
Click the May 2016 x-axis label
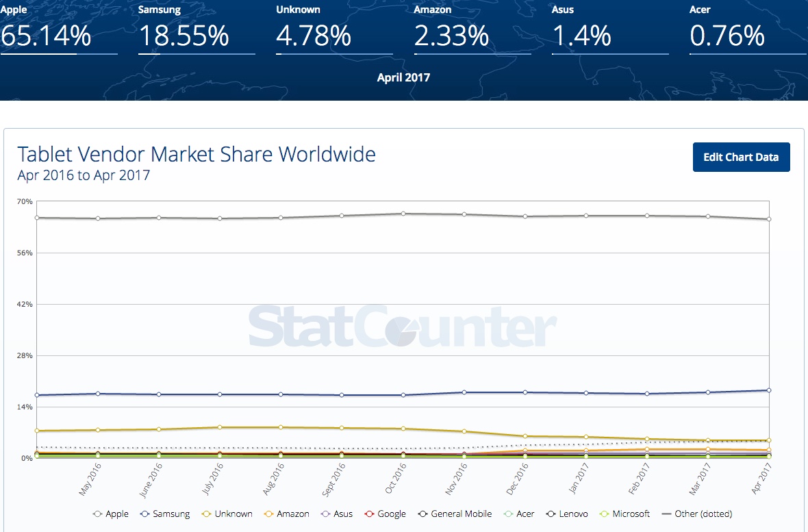click(x=90, y=479)
